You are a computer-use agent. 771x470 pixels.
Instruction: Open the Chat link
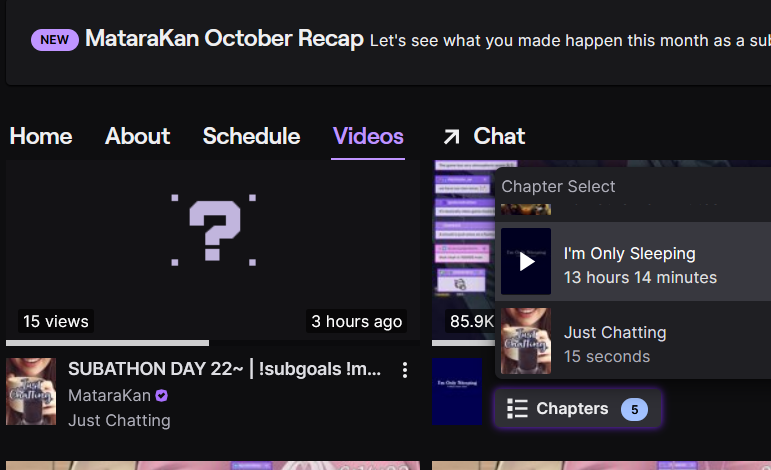pyautogui.click(x=499, y=136)
